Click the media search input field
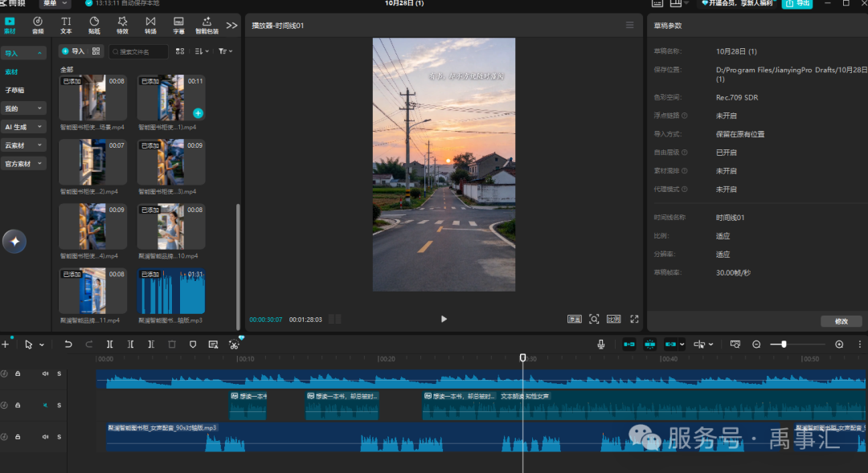Image resolution: width=868 pixels, height=473 pixels. (x=138, y=51)
